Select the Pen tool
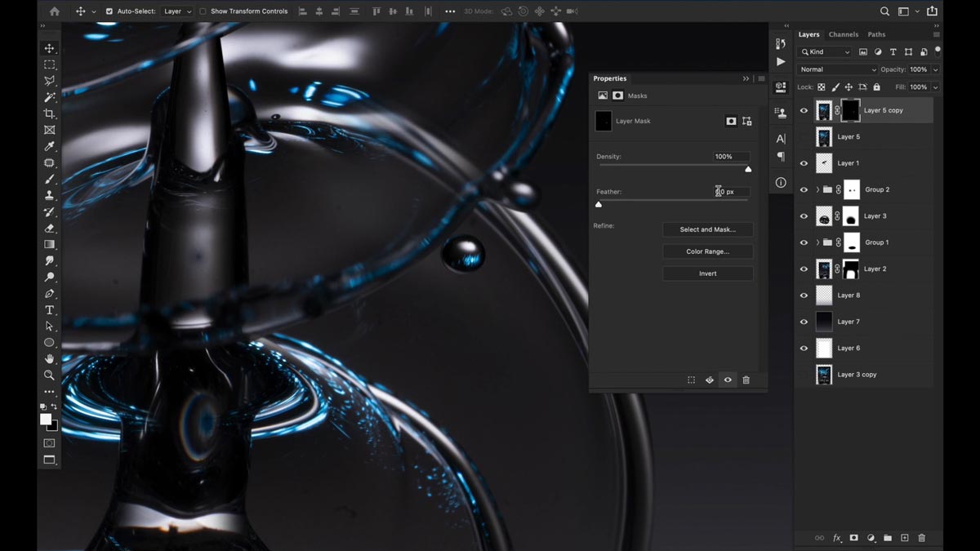 [50, 293]
